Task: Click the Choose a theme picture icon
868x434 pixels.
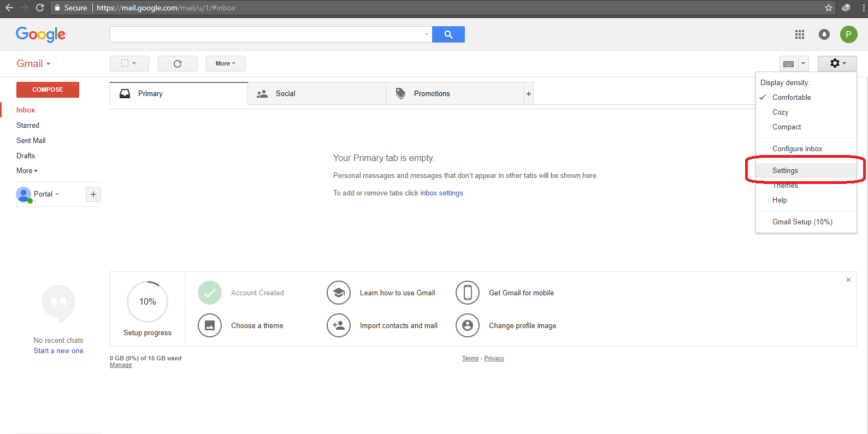Action: (x=210, y=325)
